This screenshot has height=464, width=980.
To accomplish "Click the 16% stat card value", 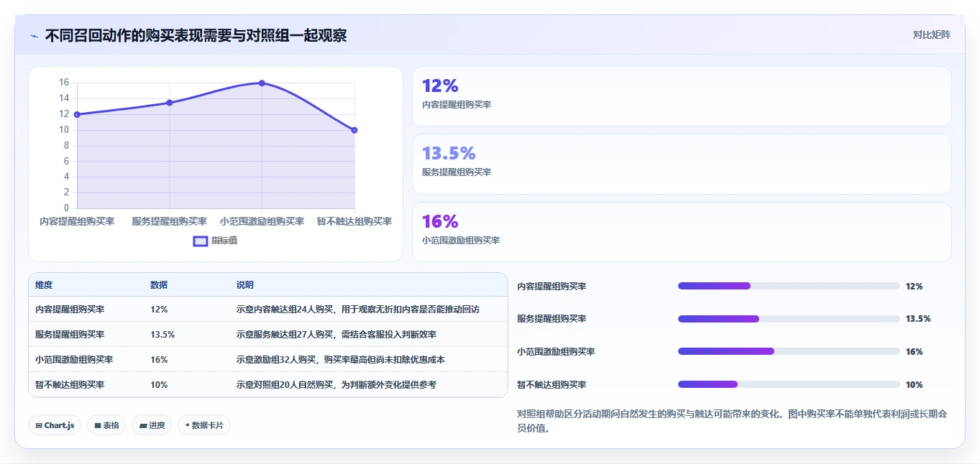I will pyautogui.click(x=440, y=221).
